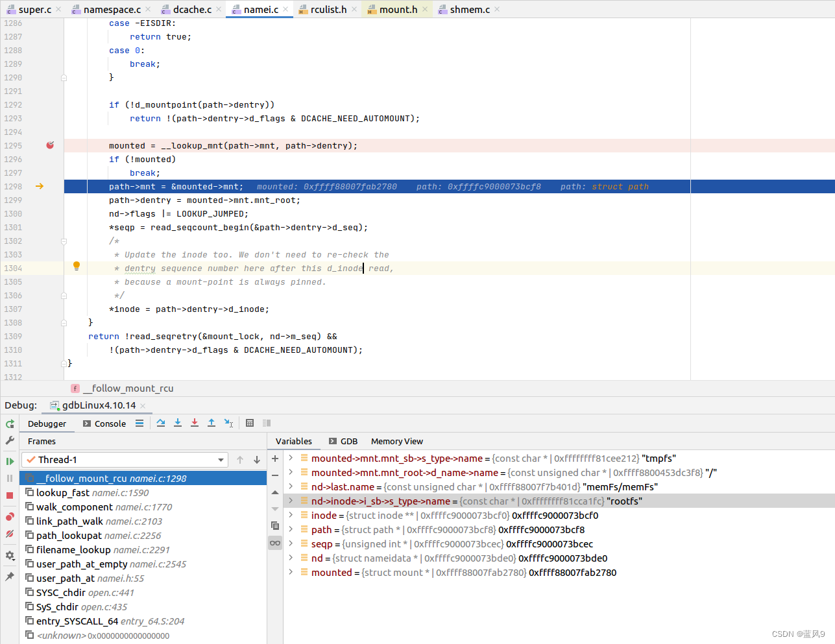Click the lightbulb intention icon at line 1304
The width and height of the screenshot is (835, 644).
coord(77,266)
